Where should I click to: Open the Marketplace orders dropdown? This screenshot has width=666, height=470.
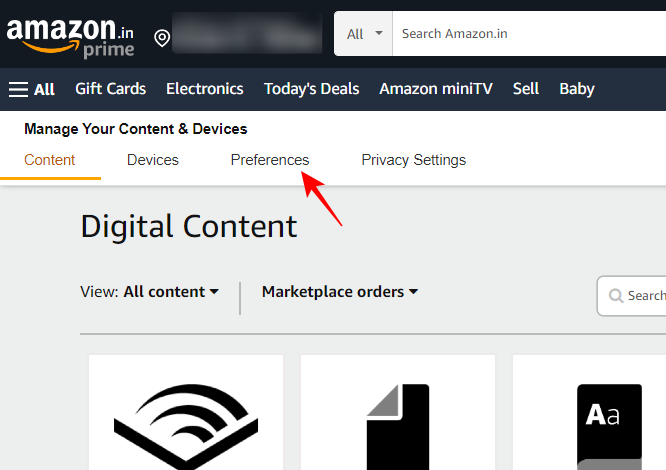coord(339,292)
